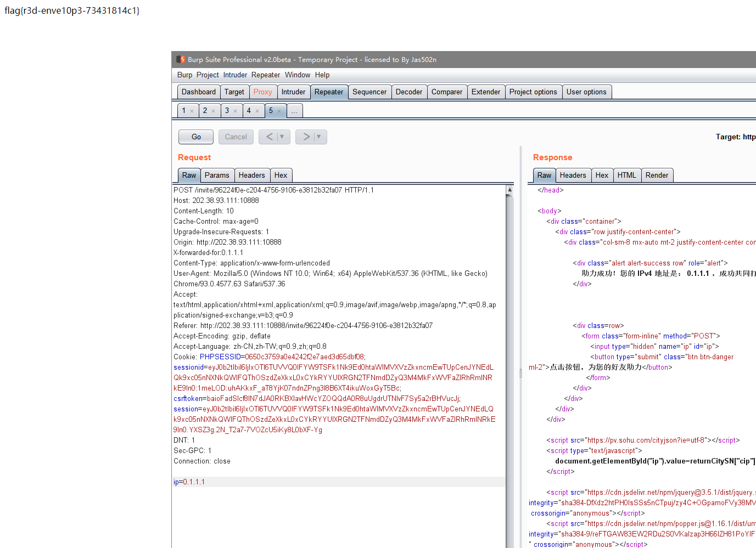Screen dimensions: 756x548
Task: Select repeater sub-tab 5
Action: 271,110
